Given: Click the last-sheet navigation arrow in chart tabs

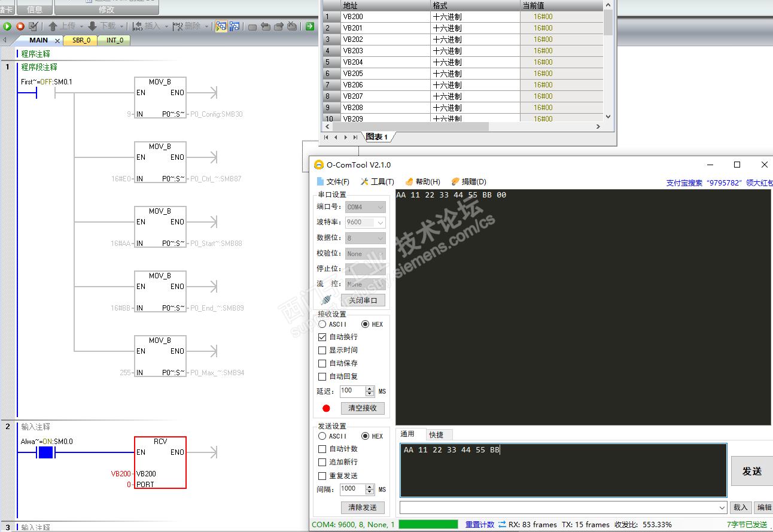Looking at the screenshot, I should coord(355,137).
